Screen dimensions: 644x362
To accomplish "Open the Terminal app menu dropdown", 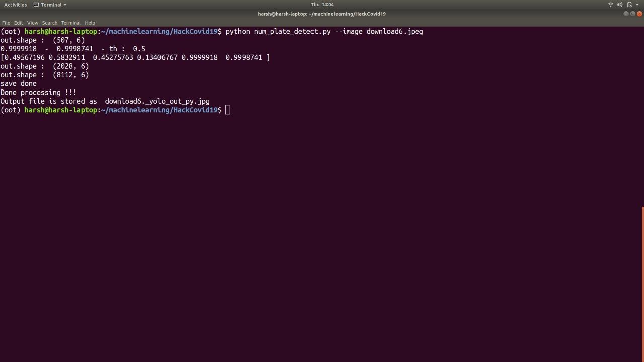I will pos(50,5).
